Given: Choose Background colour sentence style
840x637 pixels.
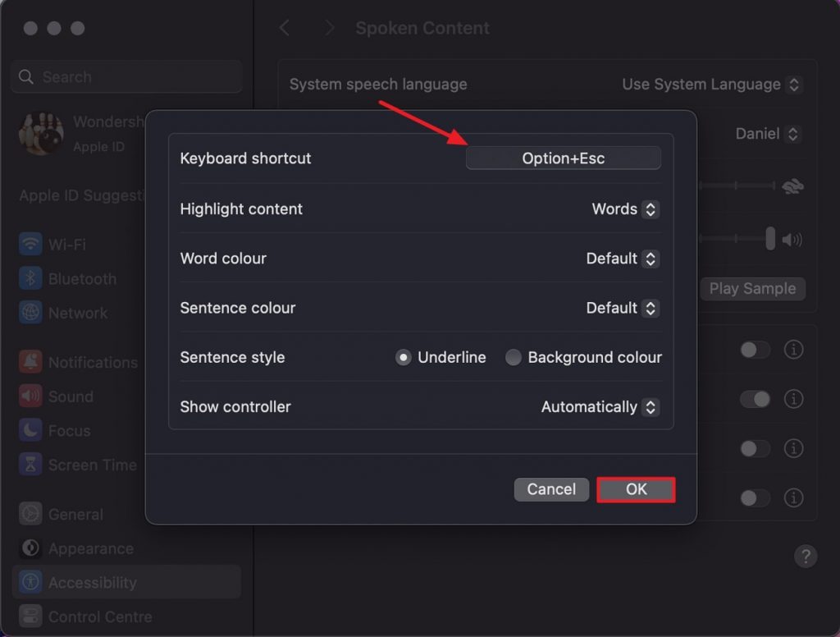Looking at the screenshot, I should (x=514, y=357).
